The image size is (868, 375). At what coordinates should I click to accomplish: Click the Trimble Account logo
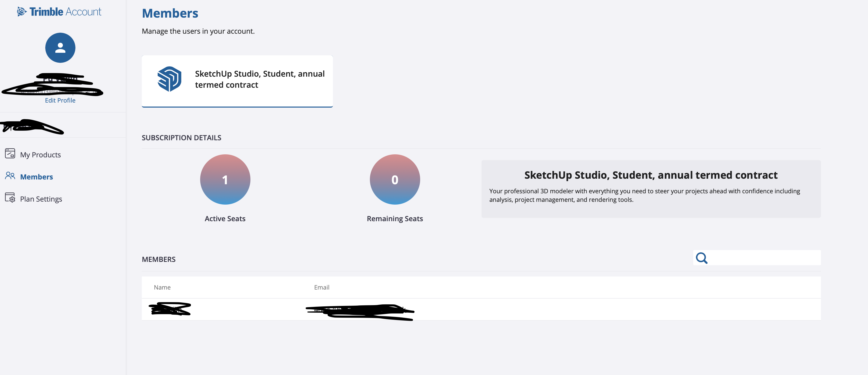coord(59,12)
